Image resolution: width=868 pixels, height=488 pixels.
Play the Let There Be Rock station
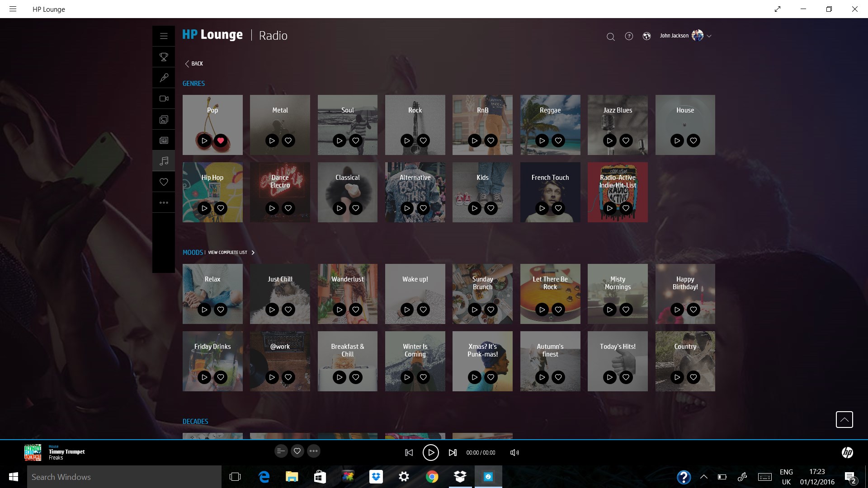(542, 310)
